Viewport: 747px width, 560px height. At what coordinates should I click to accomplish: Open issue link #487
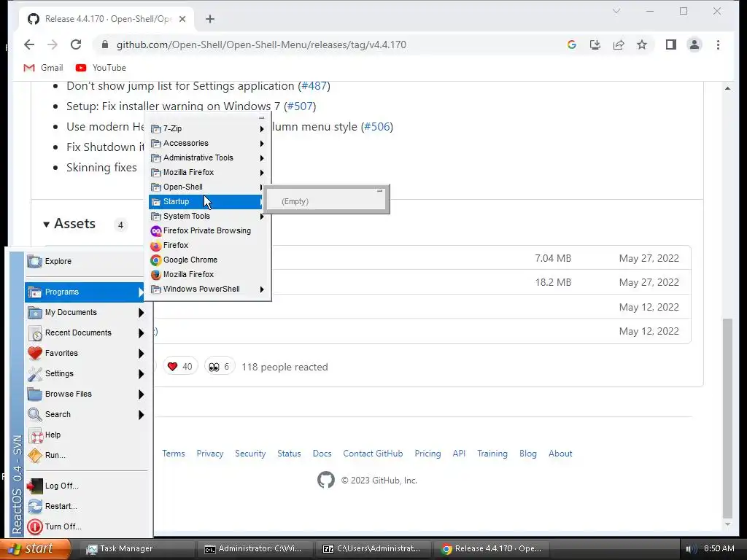pyautogui.click(x=314, y=86)
